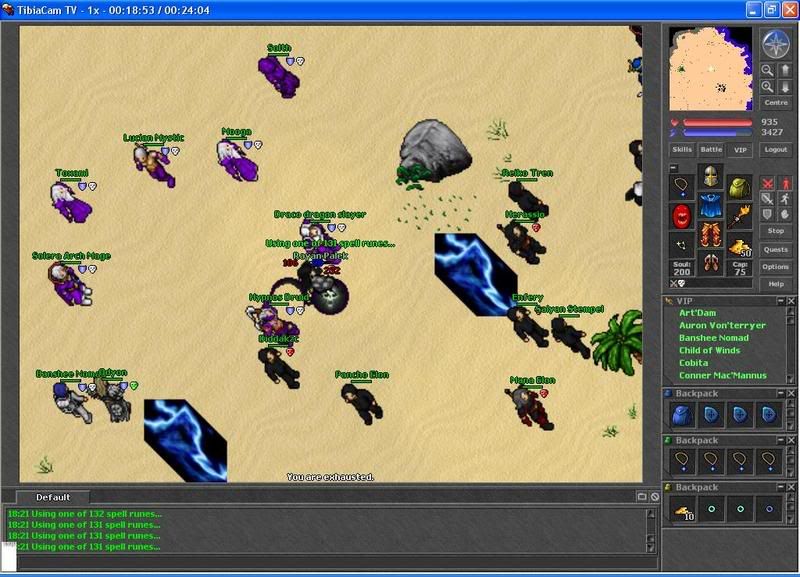Click the open channel icon above chat
Viewport: 800px width, 577px height.
tap(642, 496)
